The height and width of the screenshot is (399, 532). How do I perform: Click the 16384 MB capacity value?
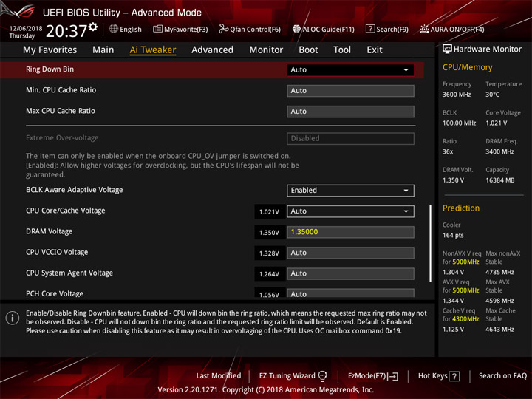coord(499,180)
